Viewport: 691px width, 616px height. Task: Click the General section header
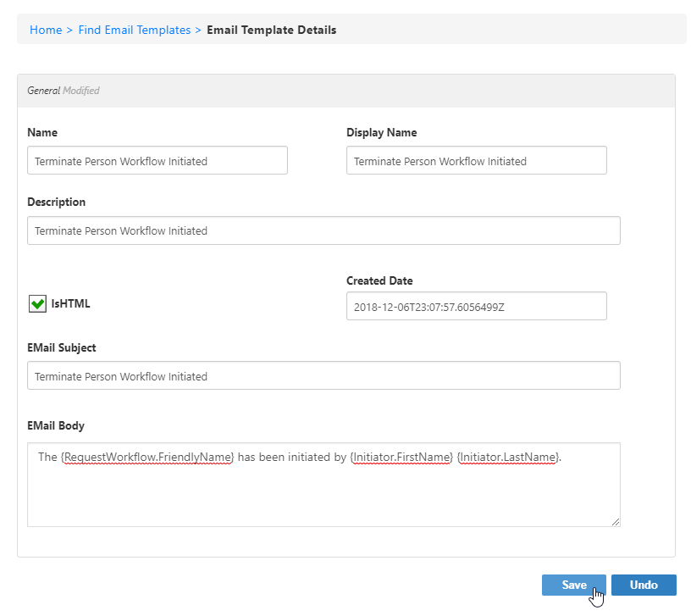pos(44,90)
